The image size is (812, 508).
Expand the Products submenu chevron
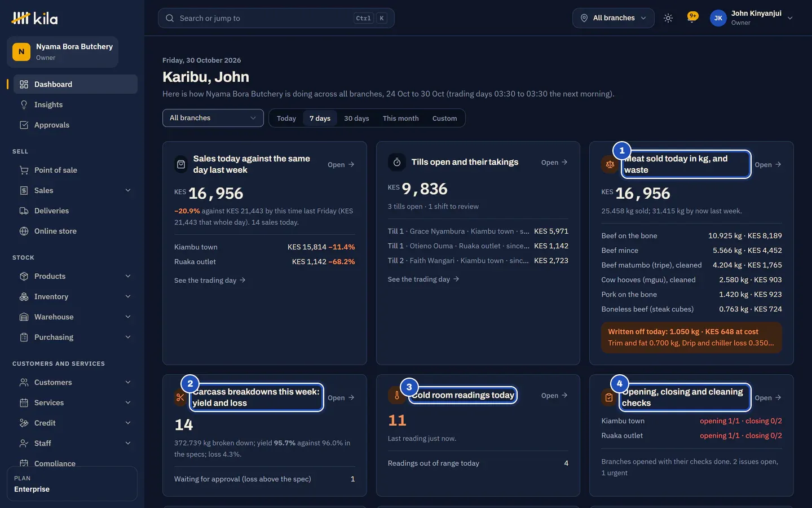pyautogui.click(x=128, y=276)
